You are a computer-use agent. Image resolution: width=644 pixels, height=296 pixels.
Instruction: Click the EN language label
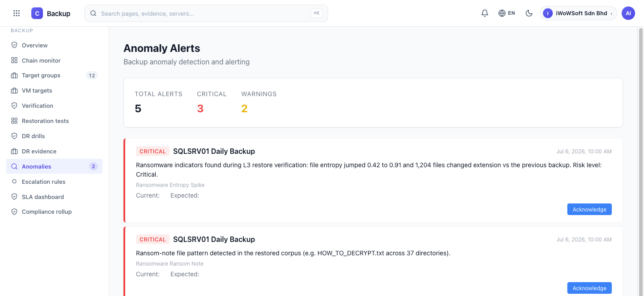(512, 13)
